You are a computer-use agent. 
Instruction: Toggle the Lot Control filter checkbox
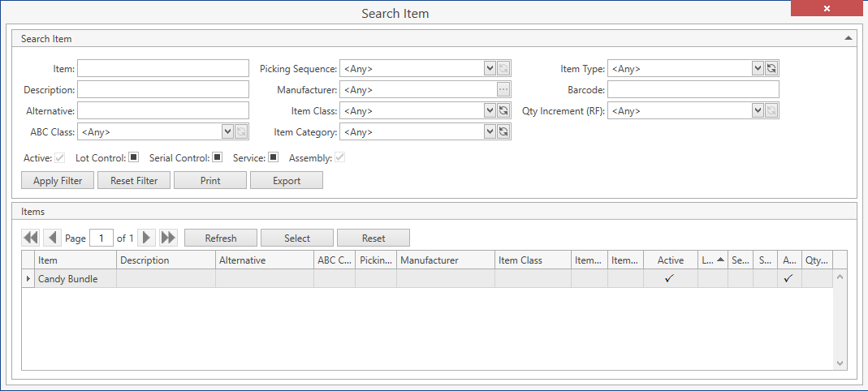point(133,157)
